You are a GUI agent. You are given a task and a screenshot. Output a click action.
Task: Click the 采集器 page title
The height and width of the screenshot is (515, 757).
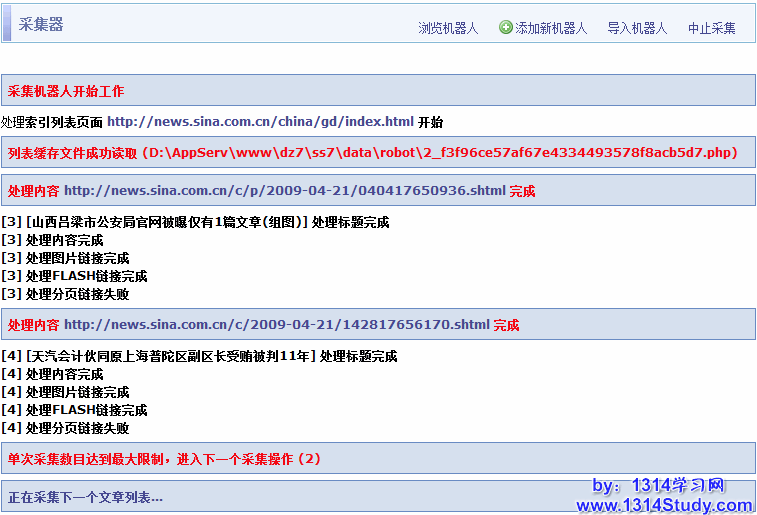(41, 25)
